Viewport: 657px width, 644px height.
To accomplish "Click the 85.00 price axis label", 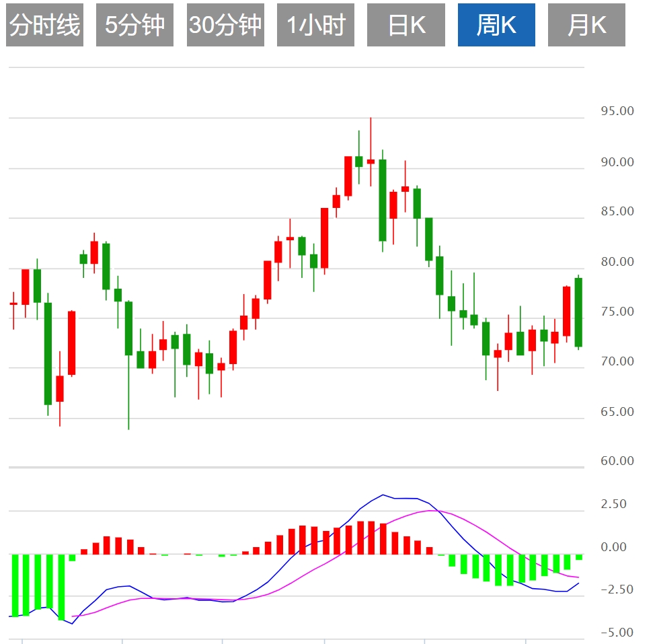I will (x=617, y=211).
